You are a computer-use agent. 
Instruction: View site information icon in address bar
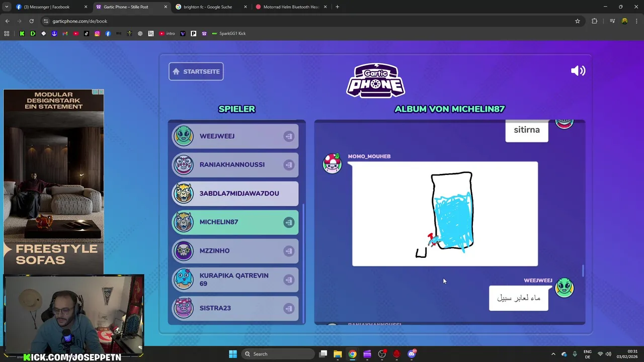click(x=46, y=21)
